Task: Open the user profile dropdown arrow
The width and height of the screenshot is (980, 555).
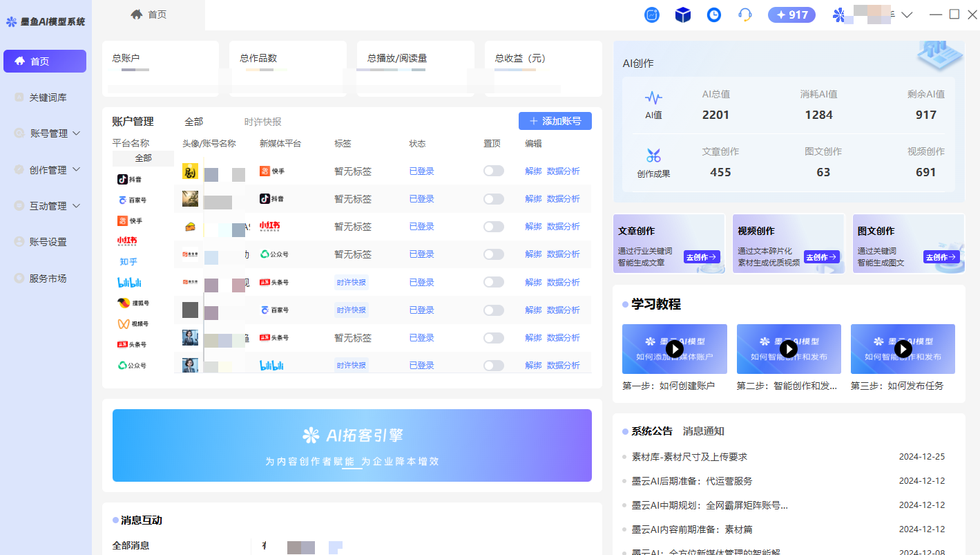Action: [907, 15]
